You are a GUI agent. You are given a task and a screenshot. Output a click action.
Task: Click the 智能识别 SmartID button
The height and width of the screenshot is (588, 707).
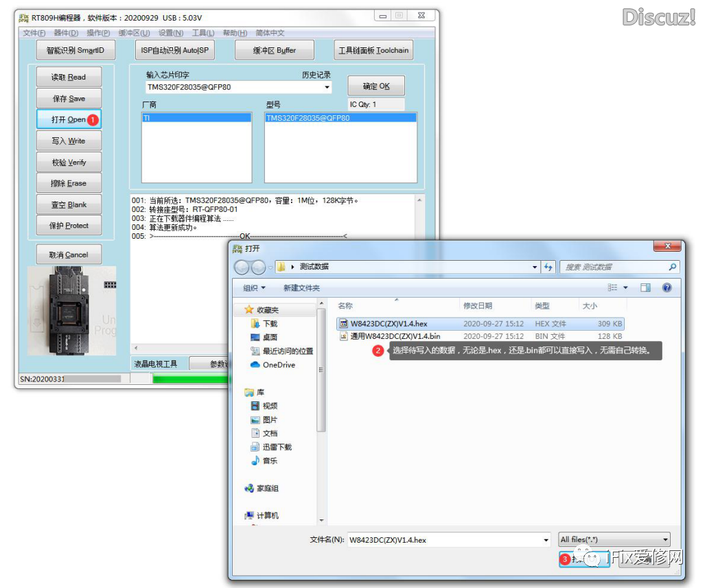coord(76,50)
